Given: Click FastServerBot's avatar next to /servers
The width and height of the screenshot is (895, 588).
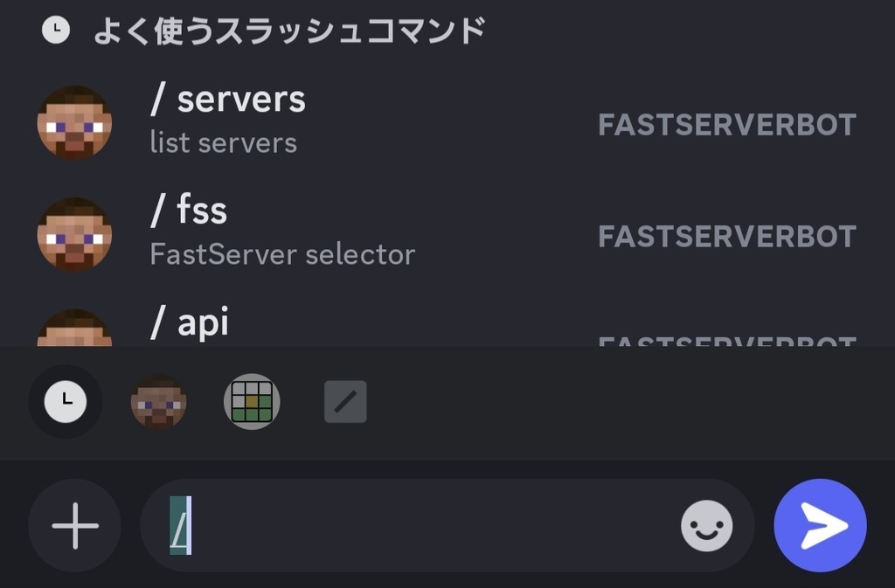Looking at the screenshot, I should [x=74, y=122].
